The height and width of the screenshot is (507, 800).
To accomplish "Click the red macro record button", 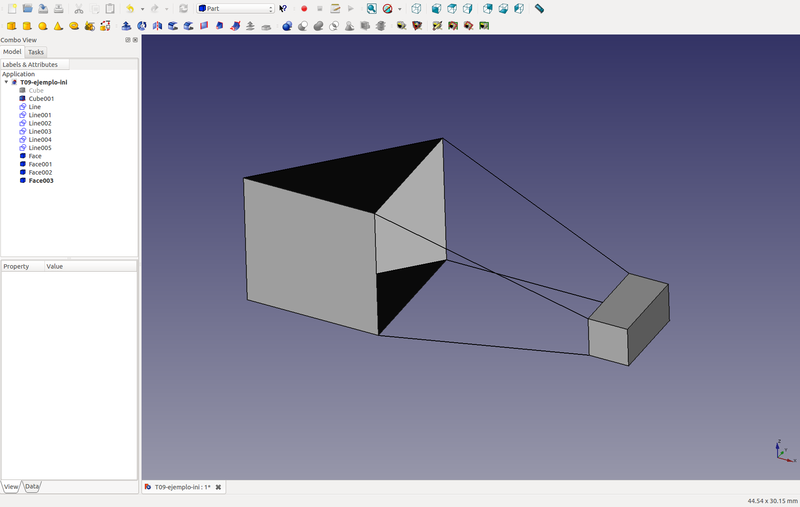I will (304, 8).
